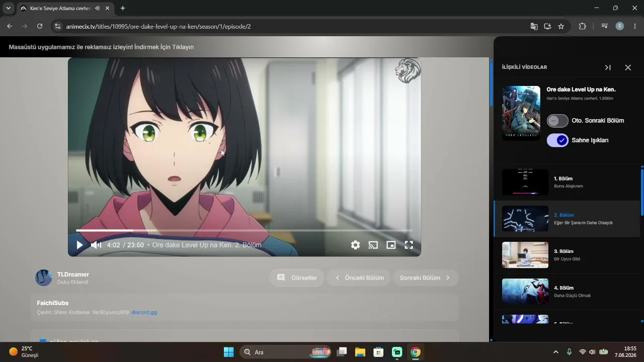Screen dimensions: 644x362
Task: Toggle the Oto. Sonraki Bölüm switch
Action: (557, 121)
